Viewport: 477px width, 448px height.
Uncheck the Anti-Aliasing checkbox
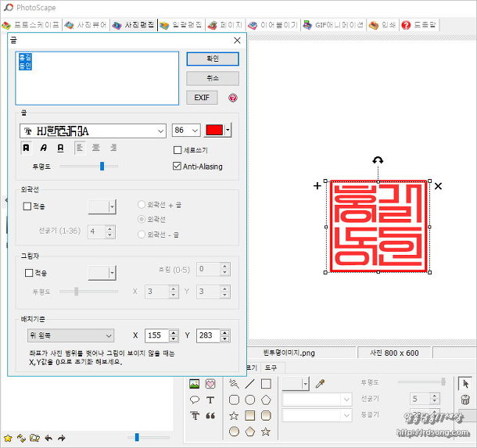177,166
